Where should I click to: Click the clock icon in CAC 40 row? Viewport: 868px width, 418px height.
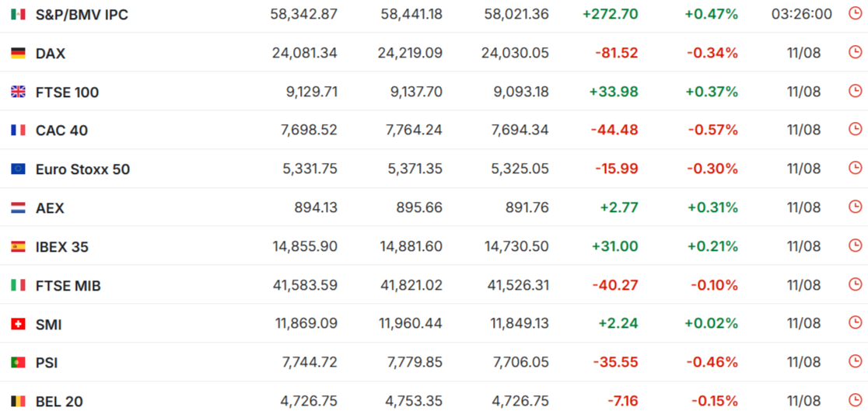[856, 130]
